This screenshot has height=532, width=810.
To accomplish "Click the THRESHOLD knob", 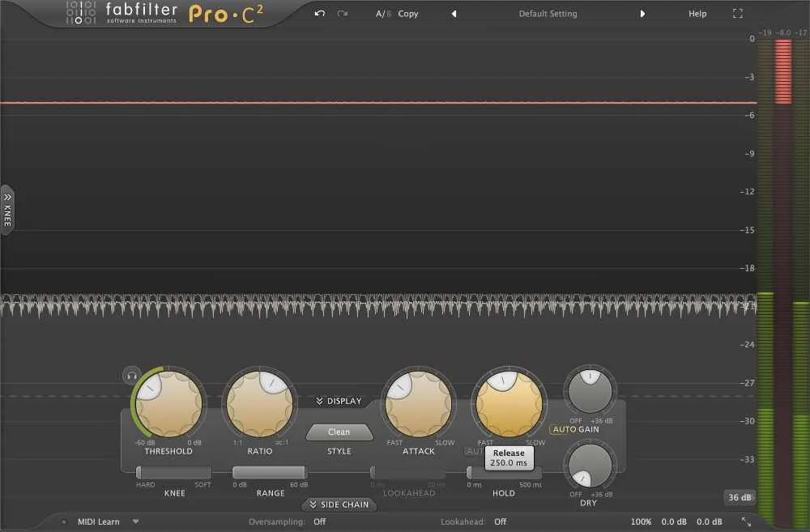I will 169,404.
